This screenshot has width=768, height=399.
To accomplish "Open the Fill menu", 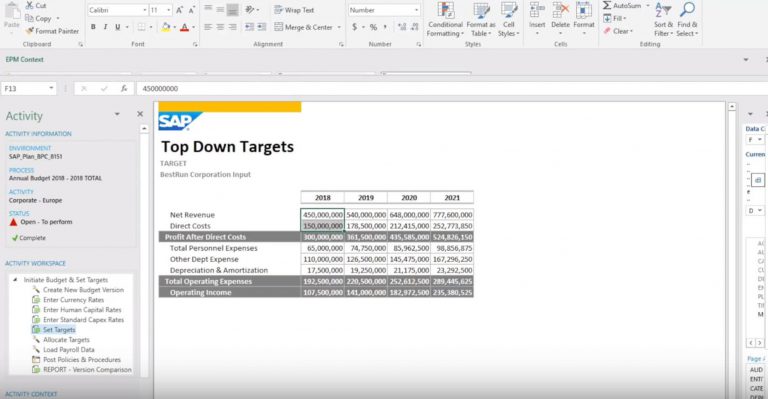I will click(x=616, y=18).
